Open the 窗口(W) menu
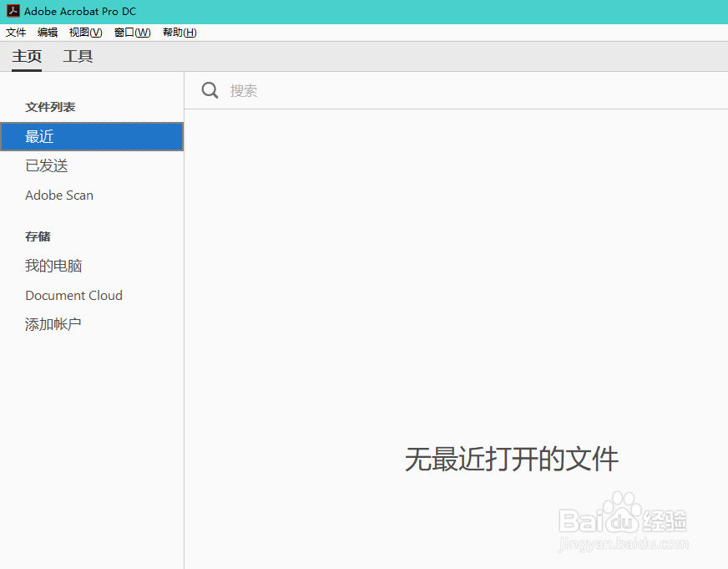This screenshot has width=728, height=569. pos(132,33)
